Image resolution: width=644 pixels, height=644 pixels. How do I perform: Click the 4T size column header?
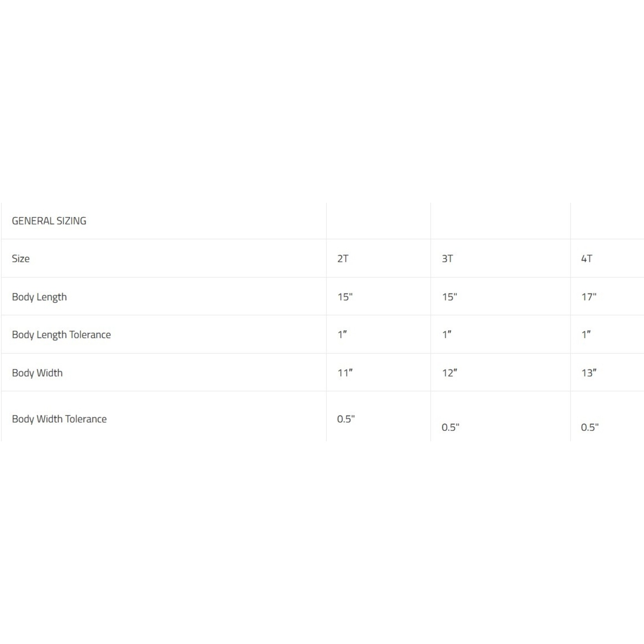[587, 259]
